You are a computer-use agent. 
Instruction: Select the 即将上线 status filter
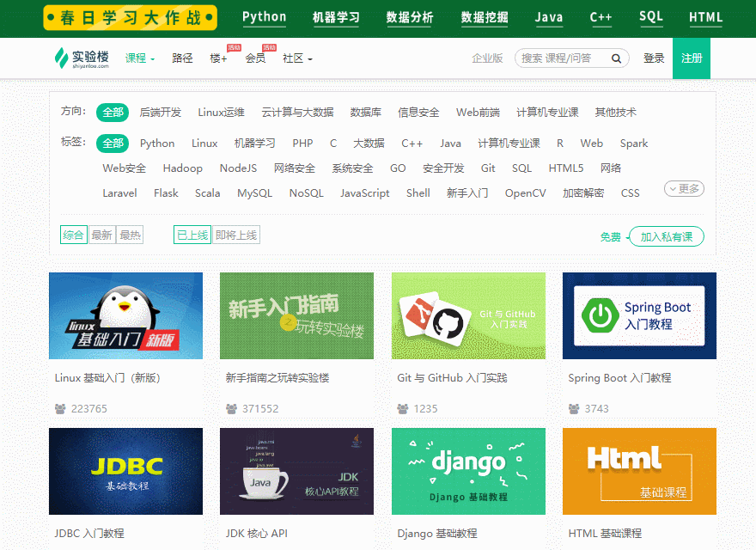236,235
